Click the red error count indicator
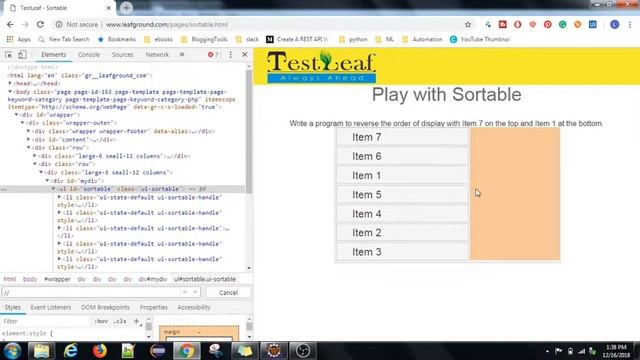This screenshot has height=360, width=640. coord(213,55)
